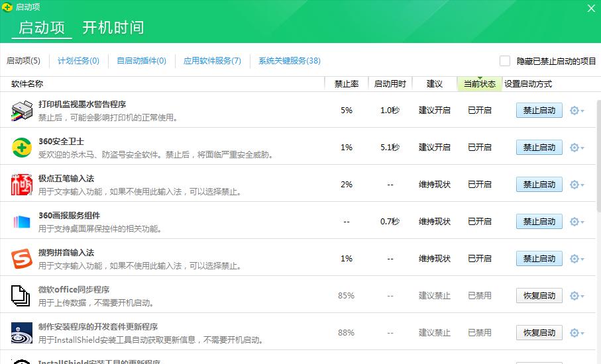Viewport: 601px width, 364px height.
Task: Open gear settings for 360画报服务组件 row
Action: 577,222
